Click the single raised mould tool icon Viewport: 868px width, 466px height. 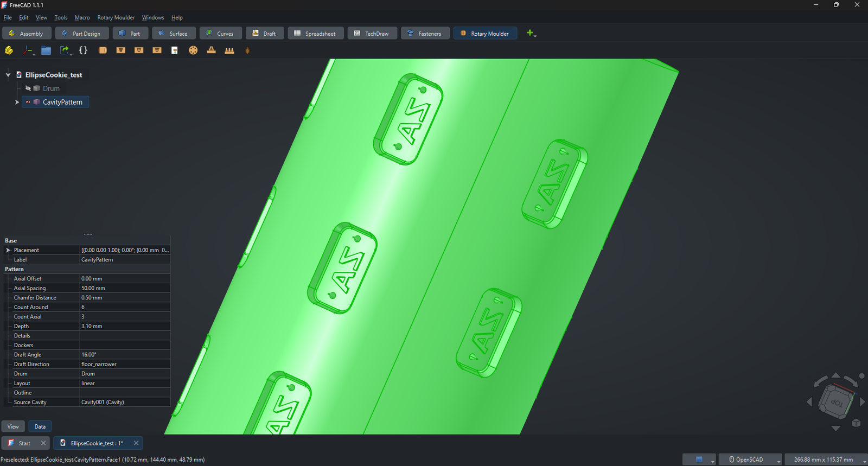click(x=212, y=50)
